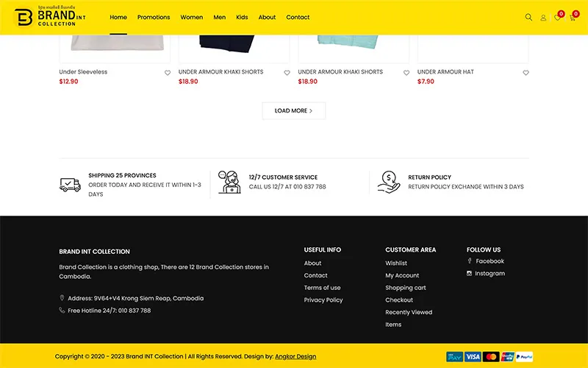Click the address location pin icon

[62, 298]
